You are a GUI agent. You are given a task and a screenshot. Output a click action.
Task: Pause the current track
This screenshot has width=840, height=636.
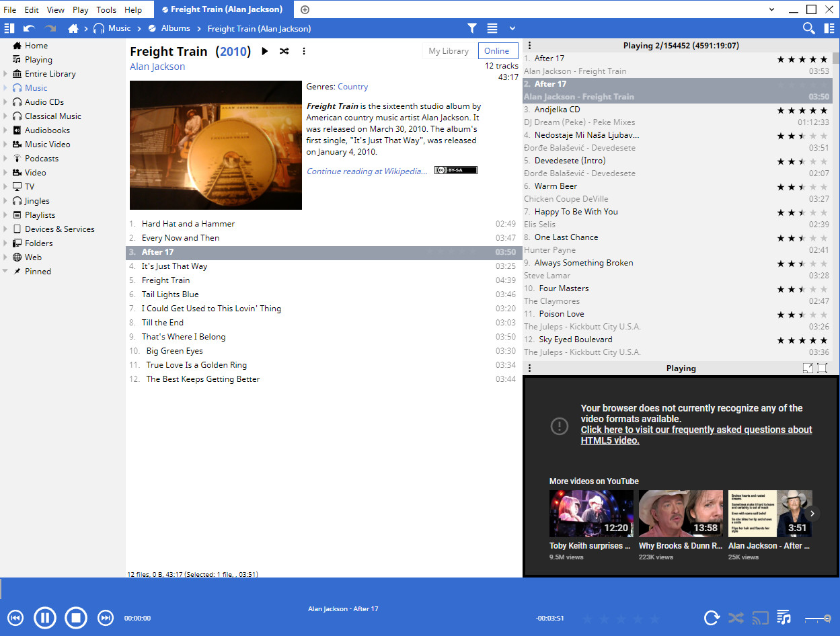tap(45, 617)
